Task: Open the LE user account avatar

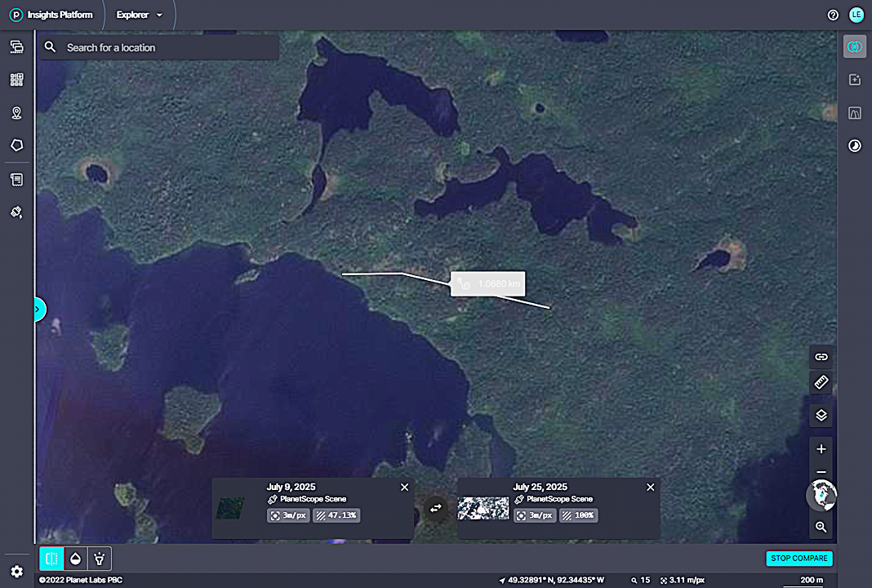Action: [856, 15]
